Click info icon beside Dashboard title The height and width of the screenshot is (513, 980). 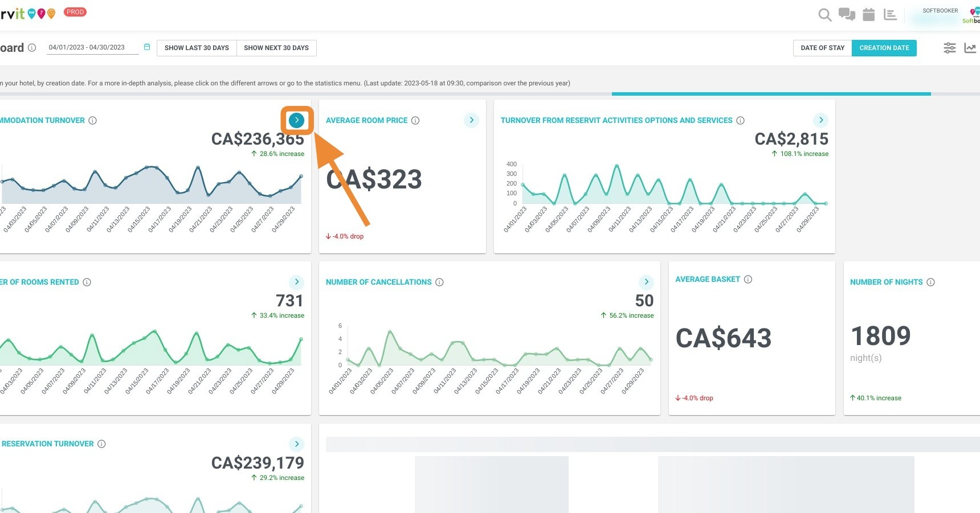click(32, 48)
